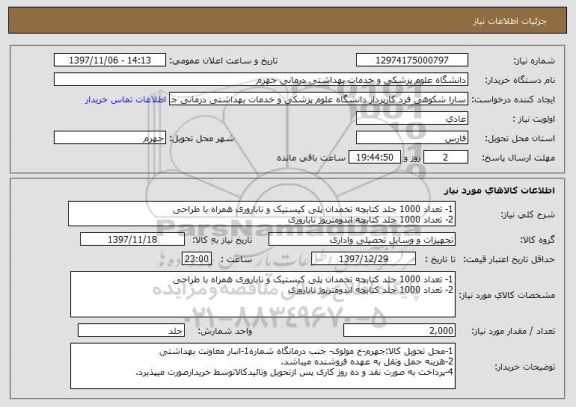This screenshot has width=576, height=407.
Task: Click the label حداقل تاریخ اعتبار قیمت
Action: (x=509, y=259)
